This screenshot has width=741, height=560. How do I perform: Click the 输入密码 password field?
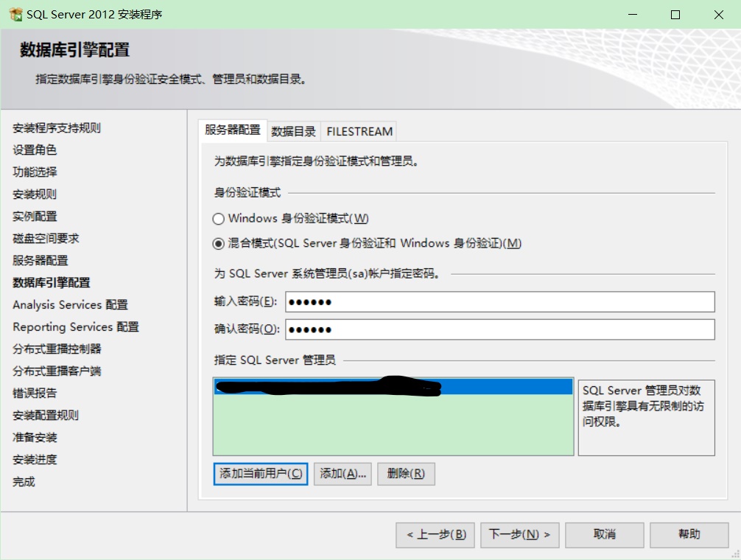coord(500,301)
